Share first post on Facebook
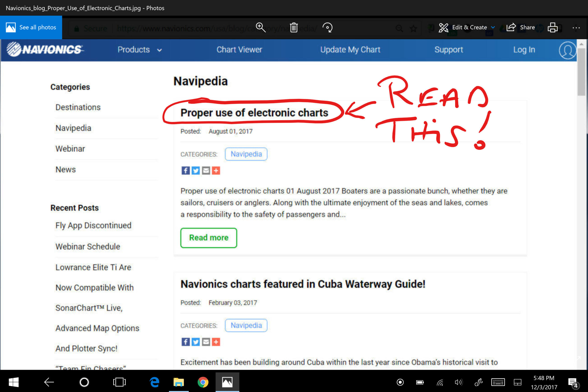Image resolution: width=588 pixels, height=392 pixels. pyautogui.click(x=186, y=171)
